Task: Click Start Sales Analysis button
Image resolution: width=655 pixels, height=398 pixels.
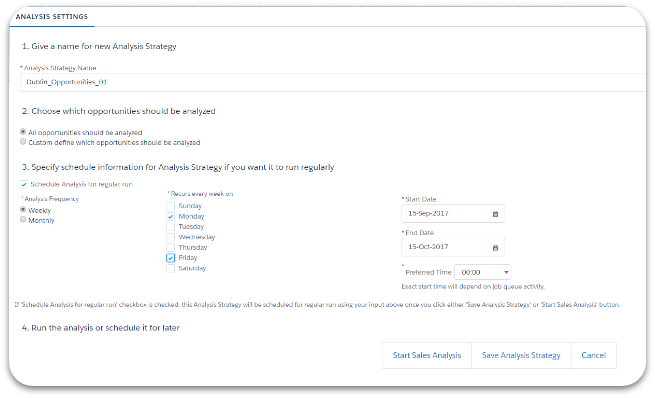Action: click(x=427, y=355)
